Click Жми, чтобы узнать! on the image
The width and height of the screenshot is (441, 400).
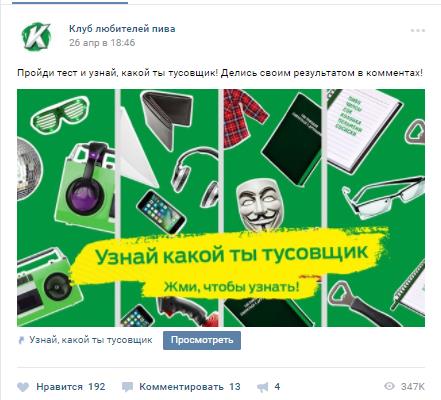[231, 287]
